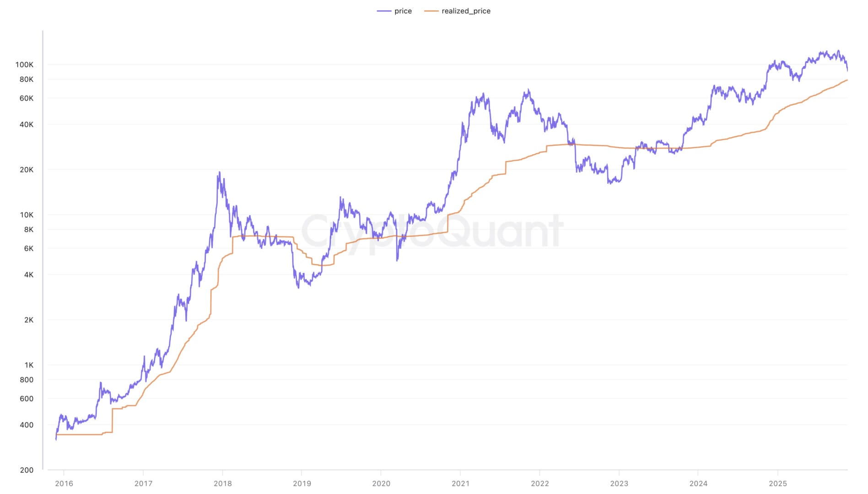The image size is (868, 494).
Task: Pick the 2020 x-axis tick label
Action: (x=381, y=483)
